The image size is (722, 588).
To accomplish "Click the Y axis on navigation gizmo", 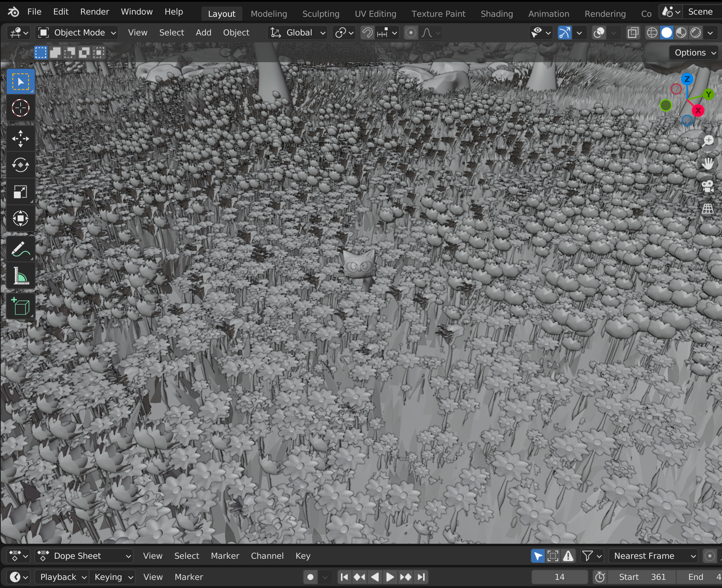I will point(709,94).
